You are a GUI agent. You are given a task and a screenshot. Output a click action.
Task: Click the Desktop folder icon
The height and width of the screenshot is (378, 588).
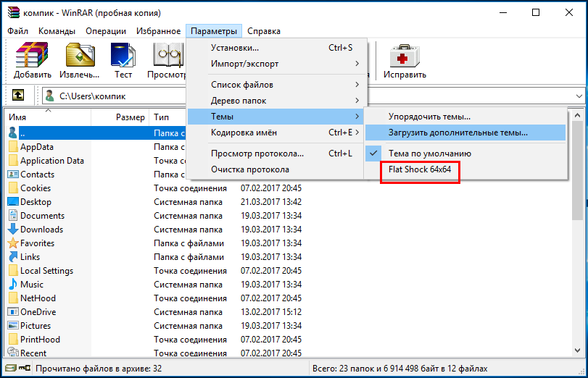[13, 201]
